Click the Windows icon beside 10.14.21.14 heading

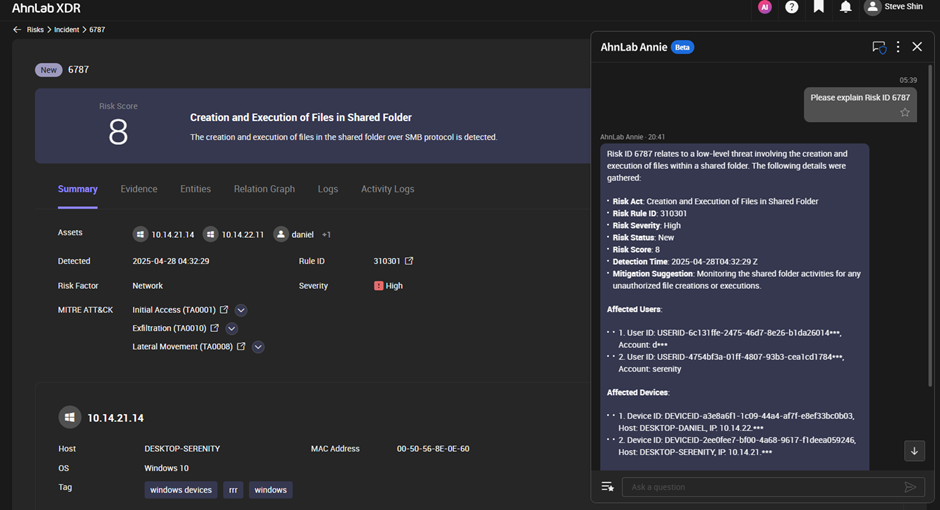[x=70, y=417]
